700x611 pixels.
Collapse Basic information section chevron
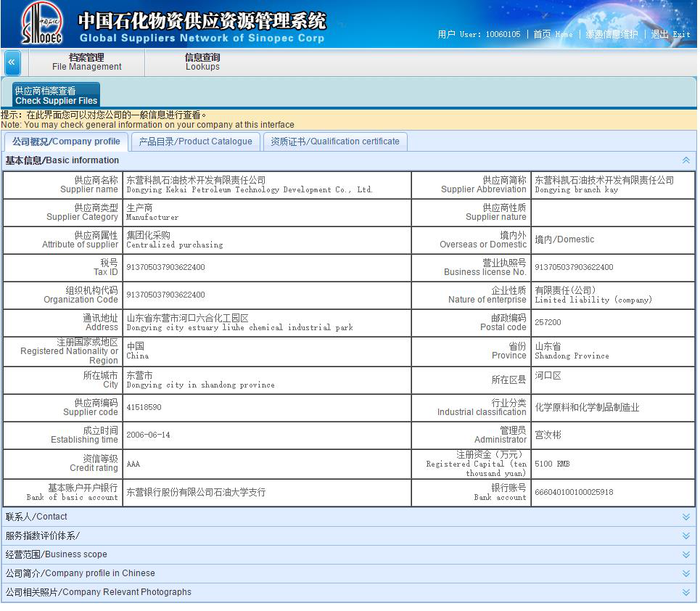[x=685, y=160]
